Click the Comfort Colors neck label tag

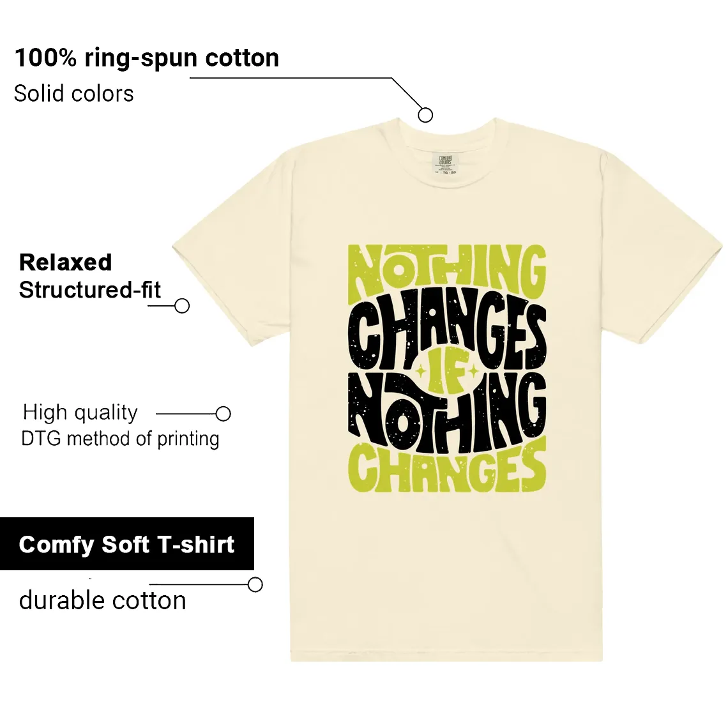click(x=445, y=164)
